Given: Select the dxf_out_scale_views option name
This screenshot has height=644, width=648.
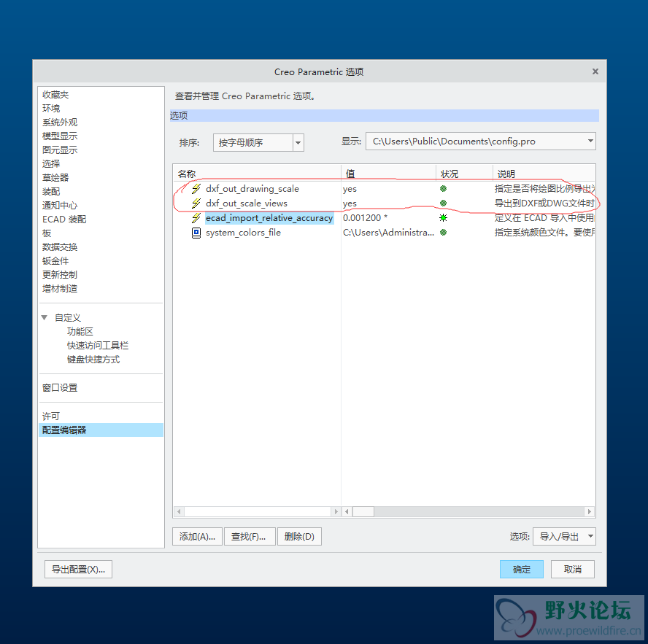Looking at the screenshot, I should point(247,203).
